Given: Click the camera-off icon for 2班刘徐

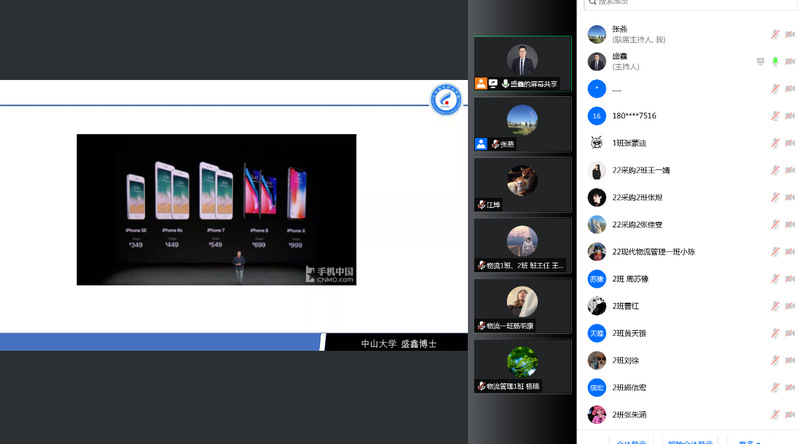Looking at the screenshot, I should (x=790, y=360).
